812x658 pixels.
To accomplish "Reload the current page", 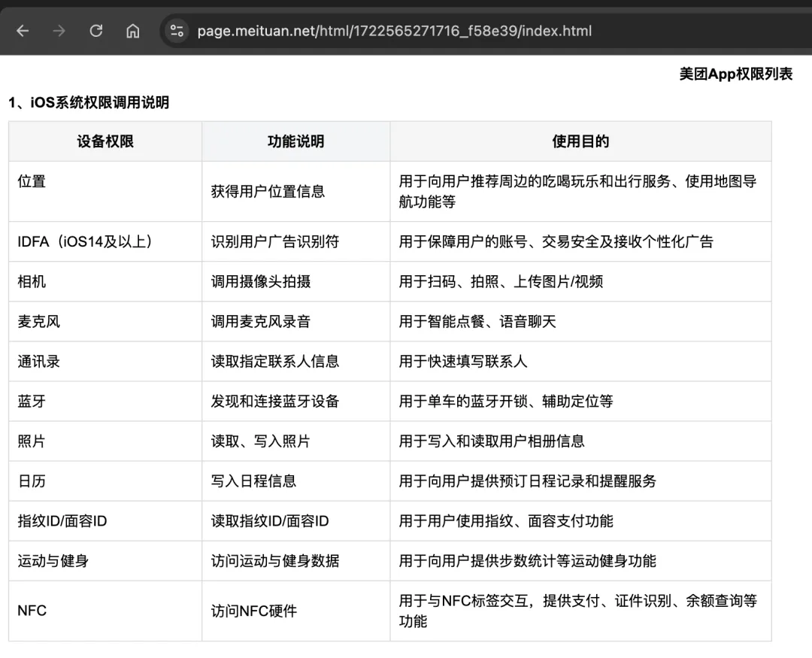I will click(95, 31).
